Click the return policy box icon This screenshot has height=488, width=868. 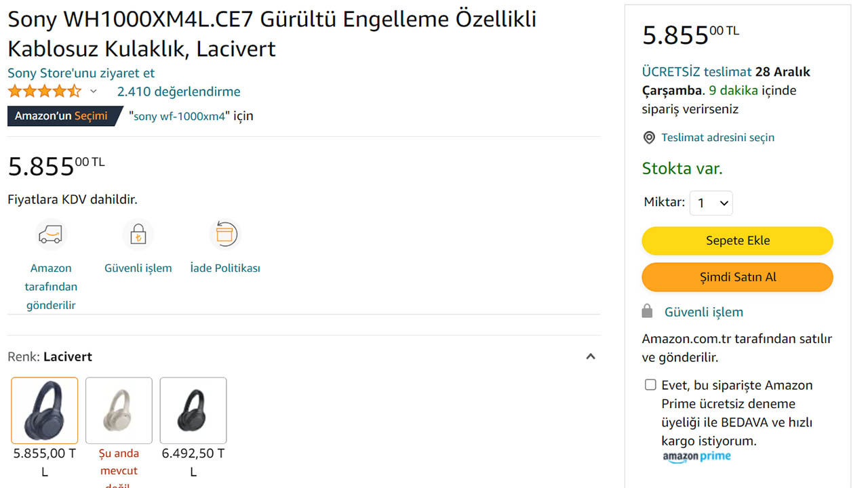pos(224,235)
